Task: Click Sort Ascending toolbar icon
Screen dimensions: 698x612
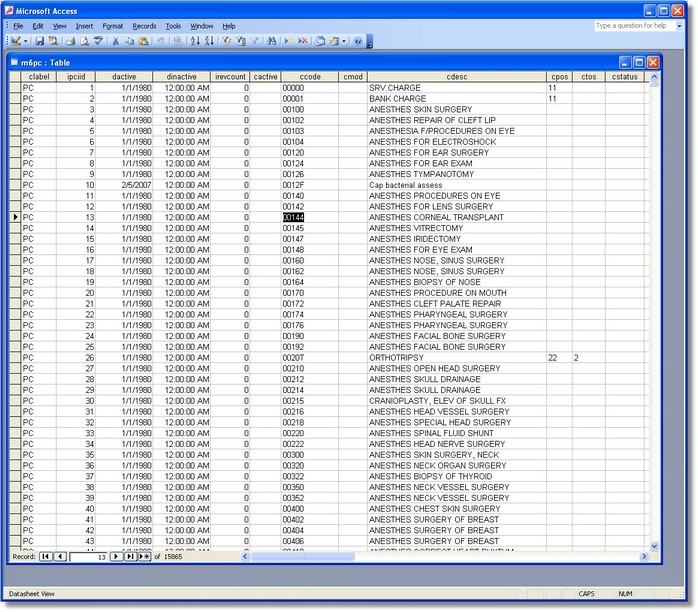Action: coord(194,41)
